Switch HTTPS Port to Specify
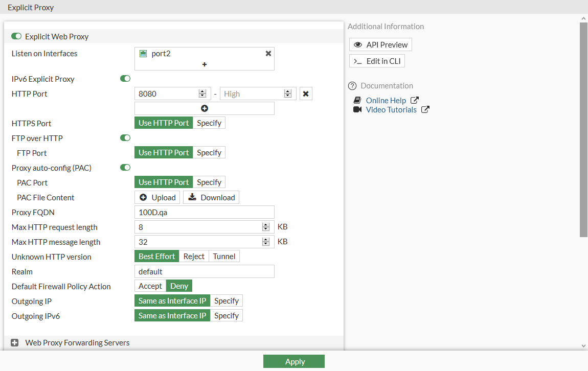 pos(209,123)
